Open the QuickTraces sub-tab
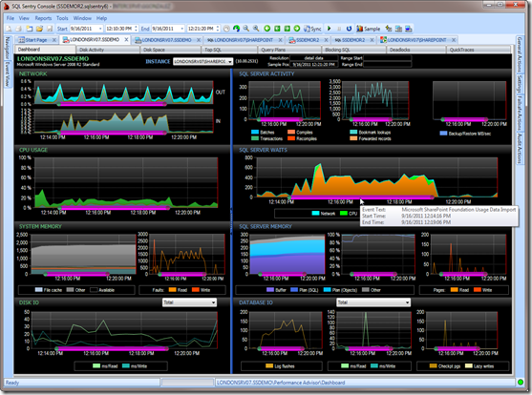This screenshot has width=532, height=395. coord(479,50)
